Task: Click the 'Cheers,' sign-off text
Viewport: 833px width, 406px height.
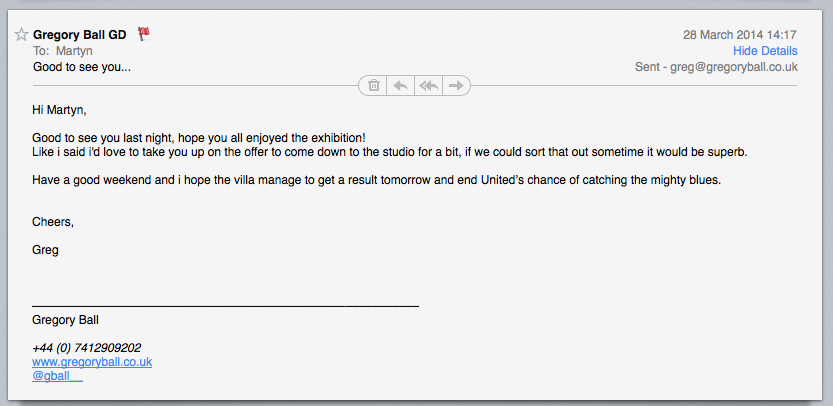Action: pos(53,222)
